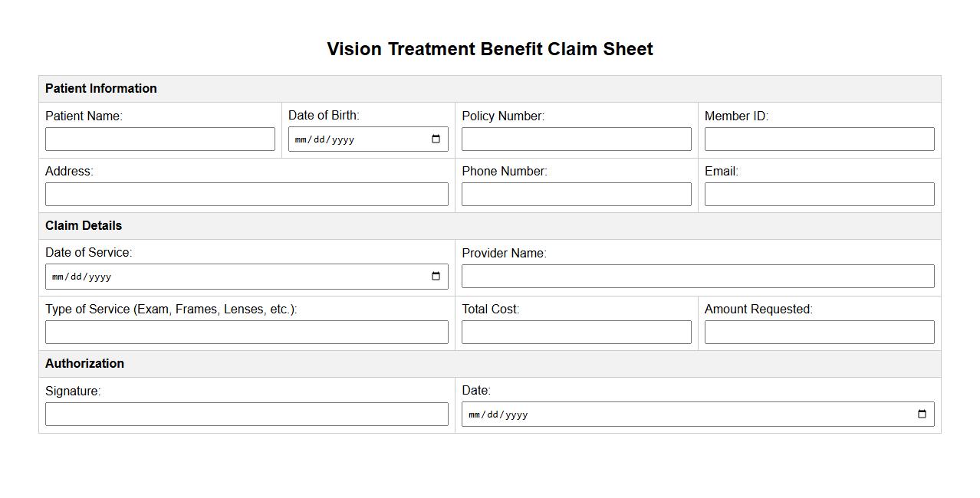Screen dimensions: 980x498
Task: Focus the Policy Number input
Action: (576, 139)
